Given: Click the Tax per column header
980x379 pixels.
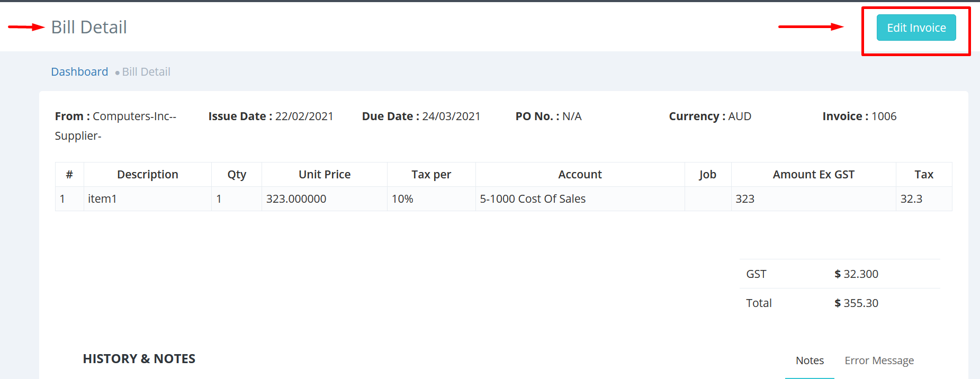Looking at the screenshot, I should click(431, 175).
